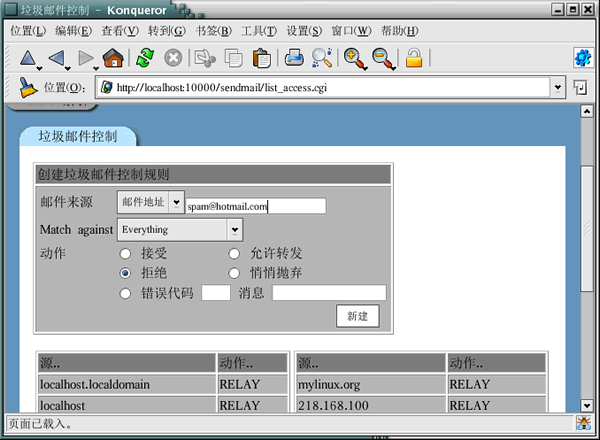The height and width of the screenshot is (440, 600).
Task: Open the localhost rule entry
Action: coord(62,405)
